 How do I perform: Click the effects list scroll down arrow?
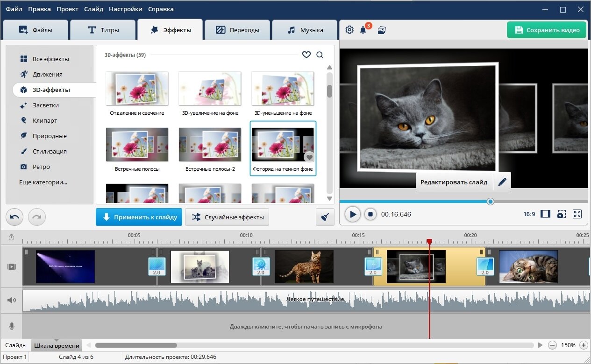tap(329, 198)
